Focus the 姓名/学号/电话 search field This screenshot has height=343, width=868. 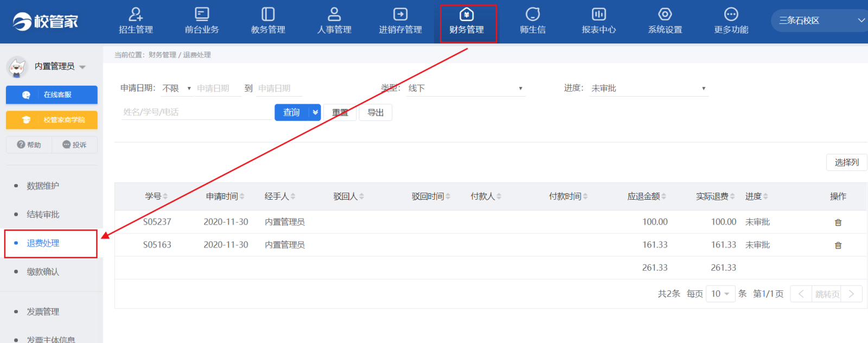point(197,112)
